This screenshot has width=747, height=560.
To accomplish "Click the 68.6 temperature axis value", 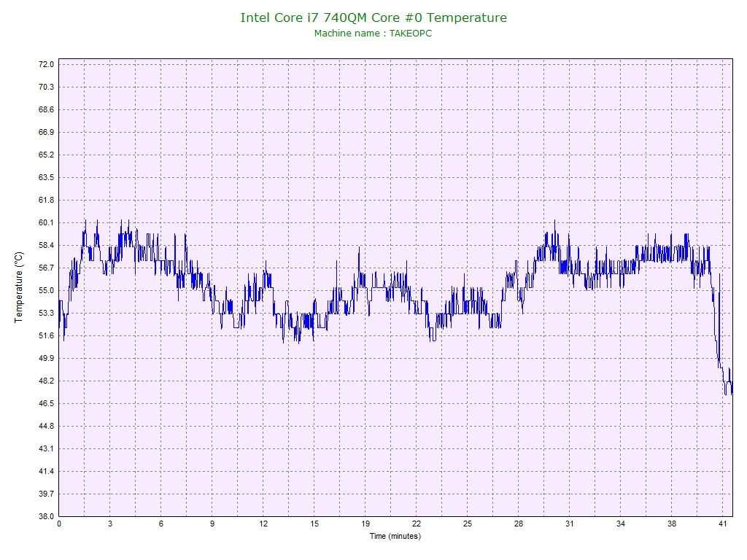I will (x=46, y=109).
